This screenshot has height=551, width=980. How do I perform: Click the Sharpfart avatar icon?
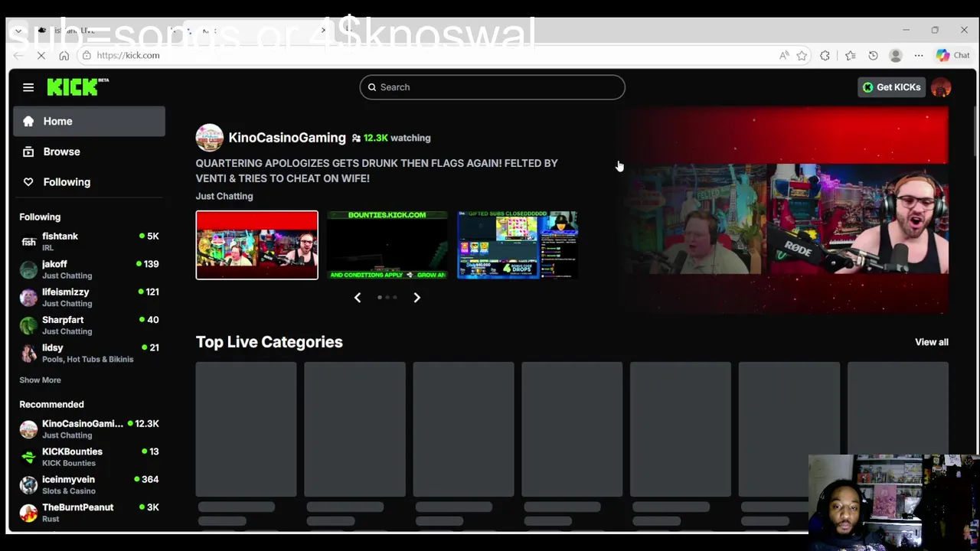(x=28, y=325)
